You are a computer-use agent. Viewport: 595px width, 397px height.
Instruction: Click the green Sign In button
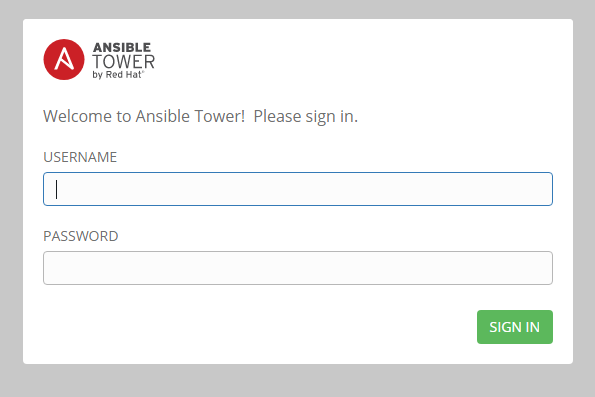coord(515,327)
